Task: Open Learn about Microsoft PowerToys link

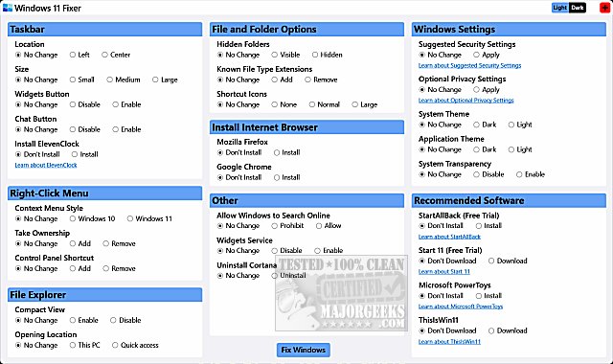Action: [x=461, y=307]
